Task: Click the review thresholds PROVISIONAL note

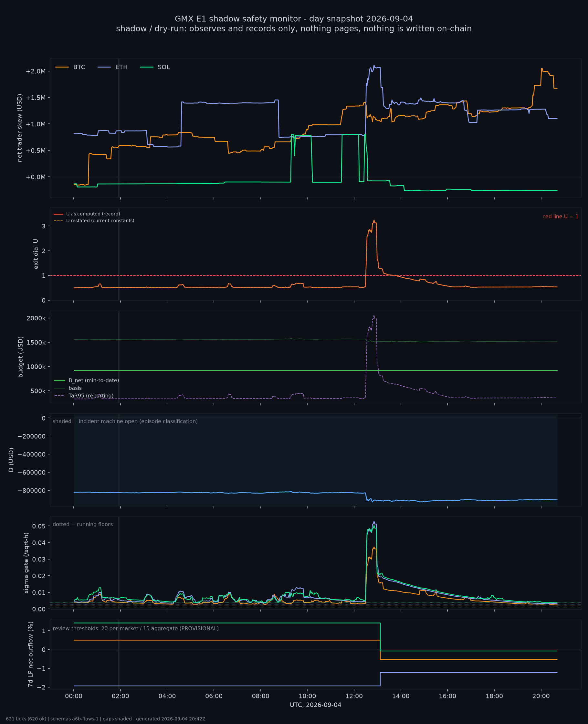Action: point(135,628)
